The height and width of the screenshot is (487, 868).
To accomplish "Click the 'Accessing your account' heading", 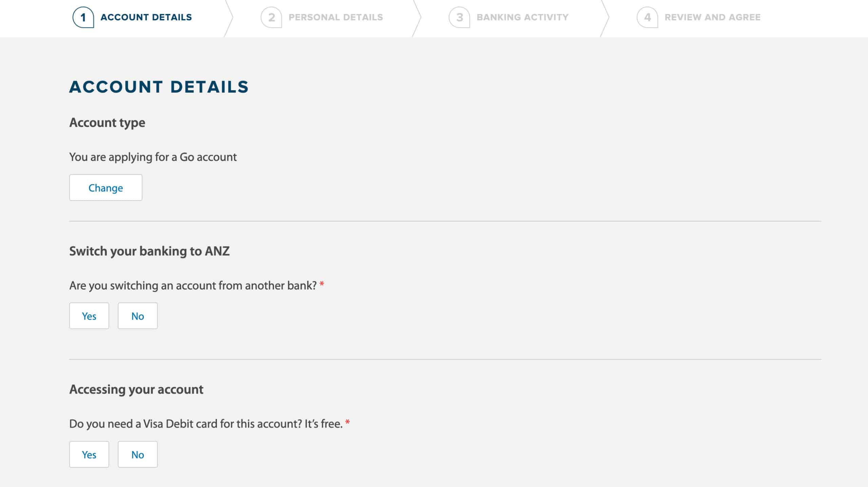I will (136, 390).
